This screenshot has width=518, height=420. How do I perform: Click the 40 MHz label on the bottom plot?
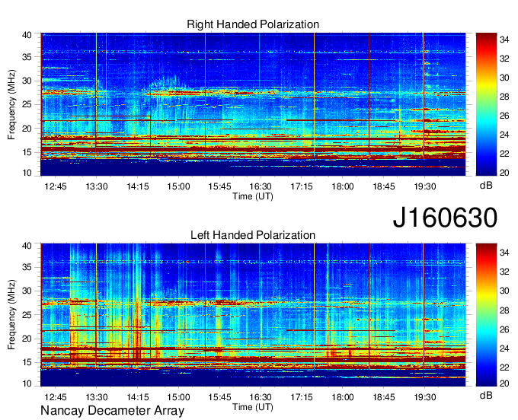27,246
